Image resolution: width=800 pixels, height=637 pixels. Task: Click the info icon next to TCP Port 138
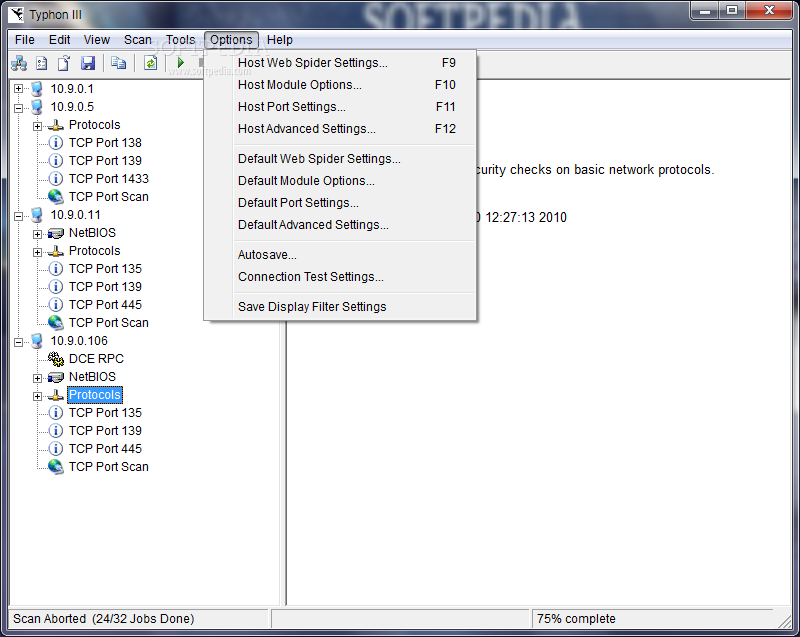(x=56, y=143)
